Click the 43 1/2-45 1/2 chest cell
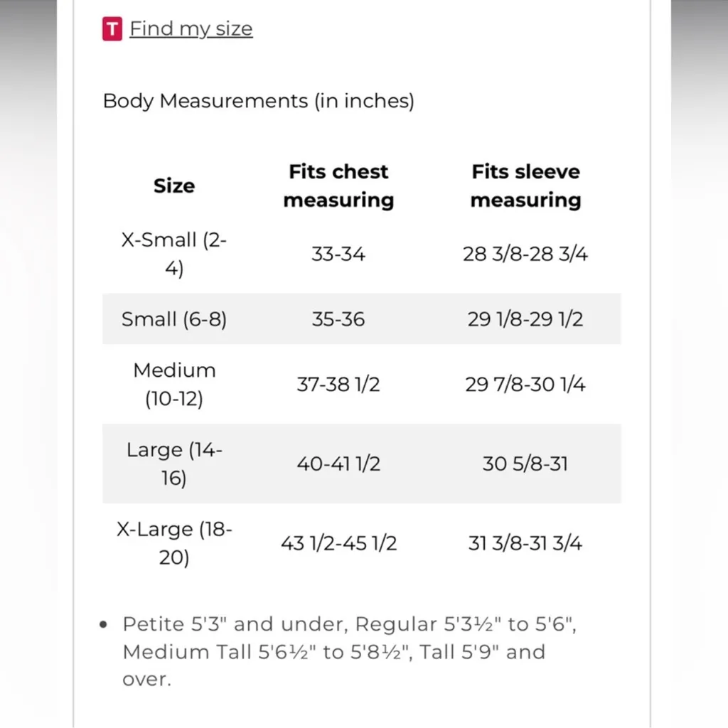The width and height of the screenshot is (728, 728). click(x=338, y=544)
